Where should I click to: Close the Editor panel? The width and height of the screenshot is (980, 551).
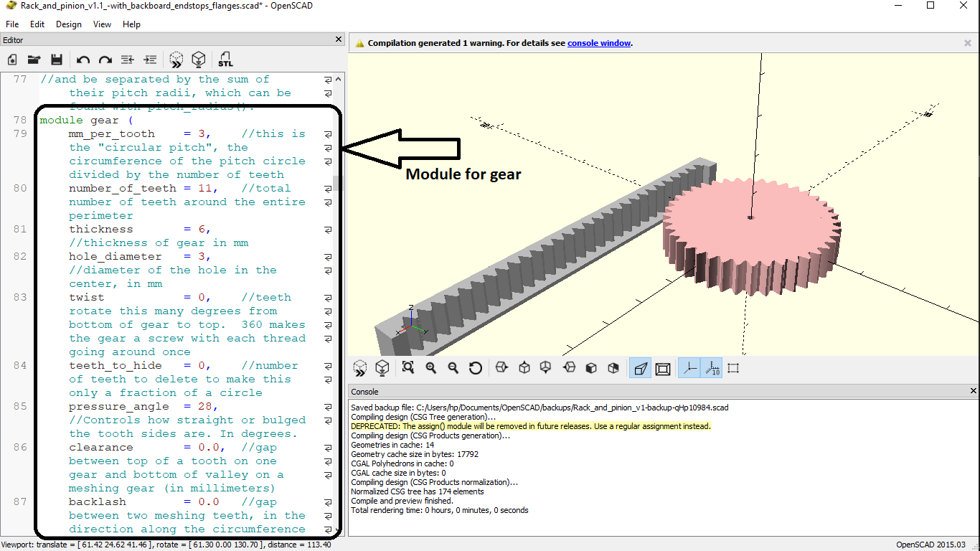pos(339,39)
